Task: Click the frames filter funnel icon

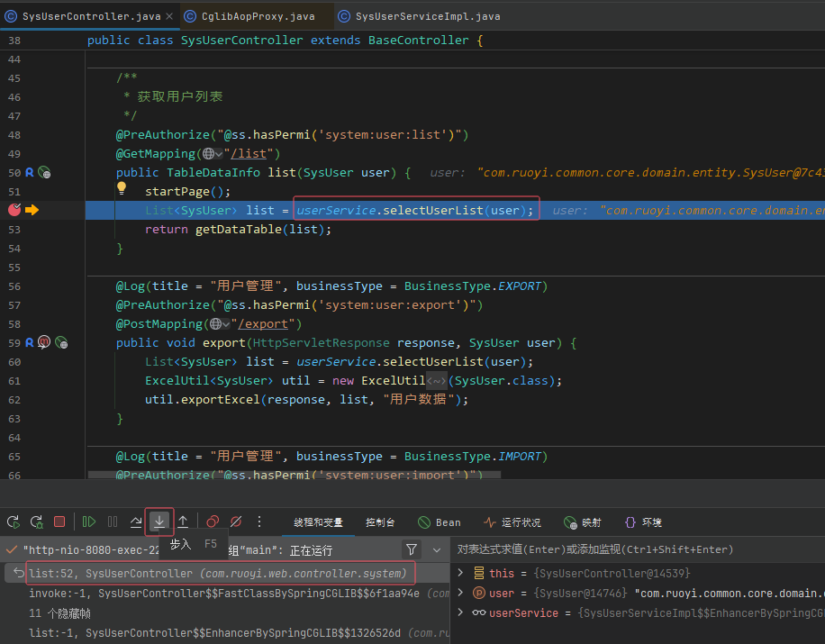Action: tap(412, 549)
